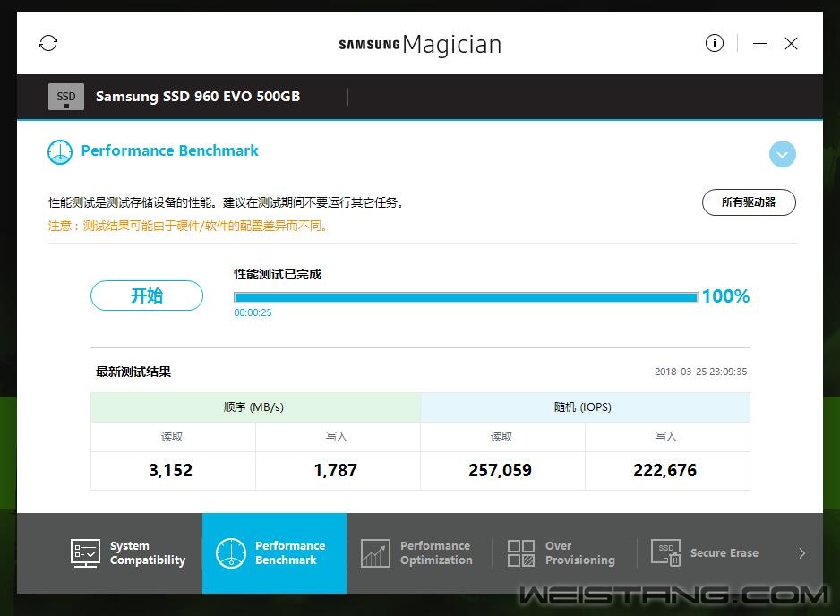The width and height of the screenshot is (840, 616).
Task: Click the benchmark progress bar
Action: [466, 296]
